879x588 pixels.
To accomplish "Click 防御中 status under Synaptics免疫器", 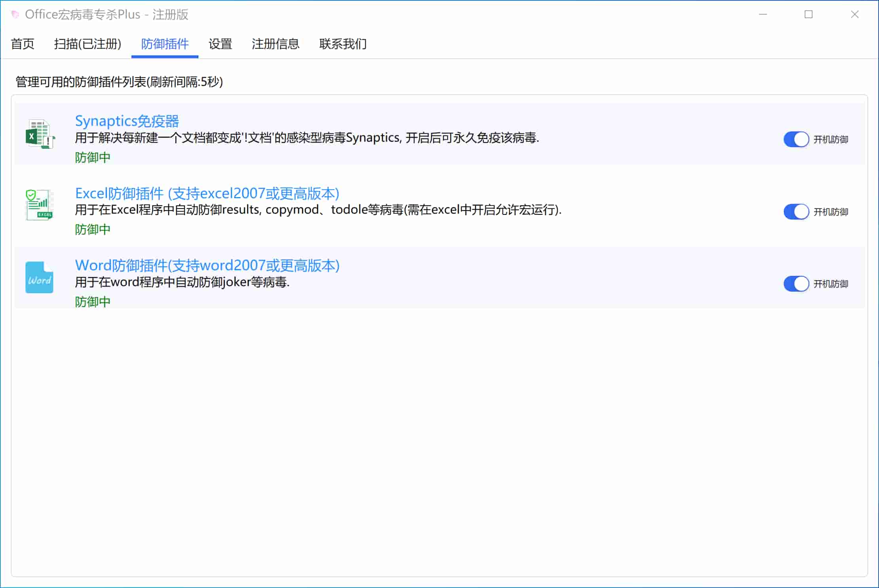I will [93, 157].
